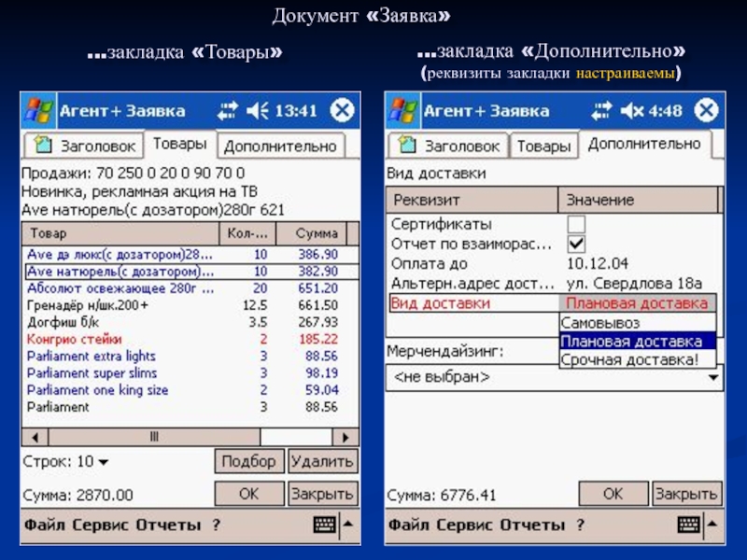
Task: Close right Агент+ Заявка window
Action: (x=707, y=110)
